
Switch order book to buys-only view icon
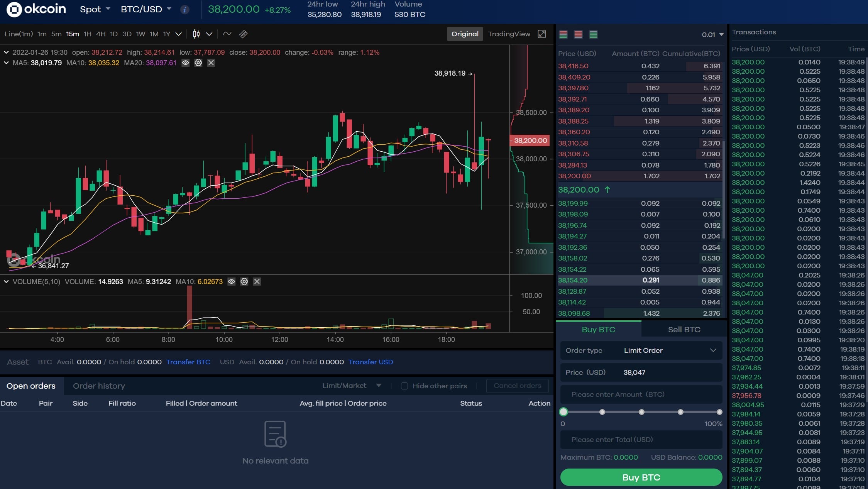593,34
